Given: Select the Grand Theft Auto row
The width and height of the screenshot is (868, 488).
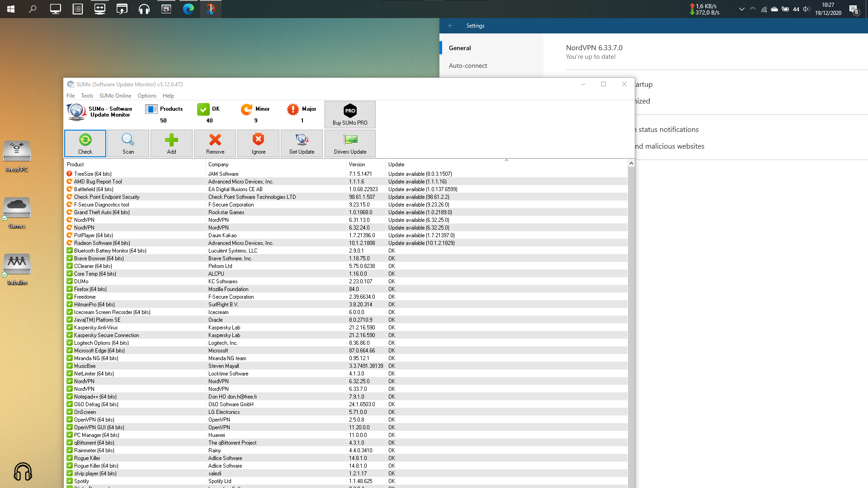Looking at the screenshot, I should click(102, 212).
